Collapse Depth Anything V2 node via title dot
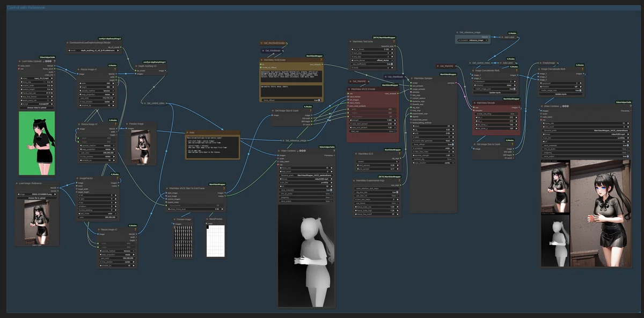Image resolution: width=644 pixels, height=318 pixels. [136, 66]
